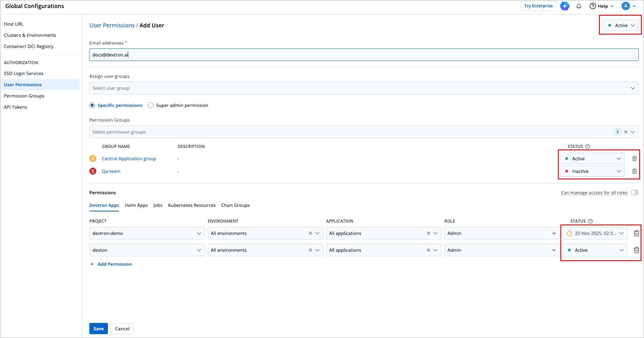
Task: Select Specific permissions radio button
Action: coord(92,105)
